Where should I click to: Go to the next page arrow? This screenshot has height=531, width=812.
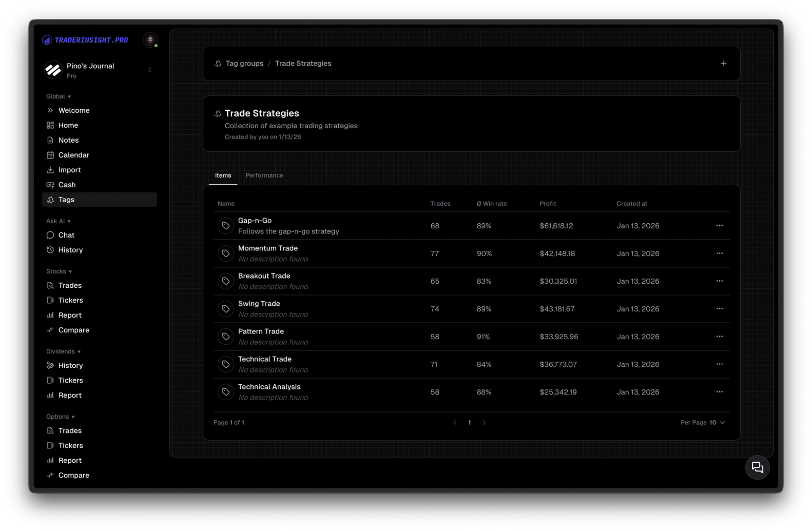484,423
